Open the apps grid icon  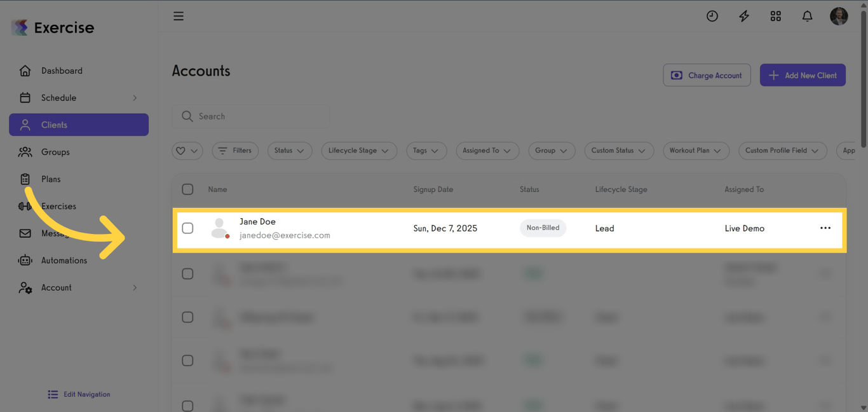click(x=775, y=16)
